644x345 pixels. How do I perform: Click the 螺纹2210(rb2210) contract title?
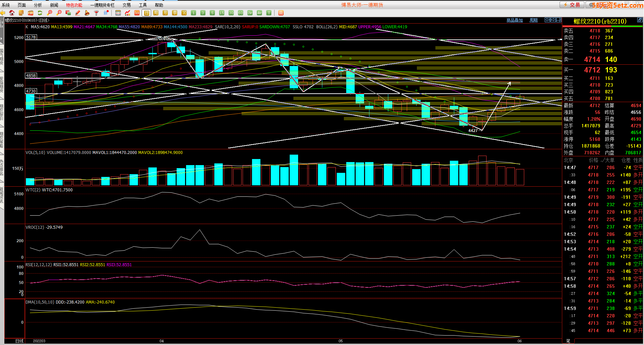pyautogui.click(x=600, y=21)
